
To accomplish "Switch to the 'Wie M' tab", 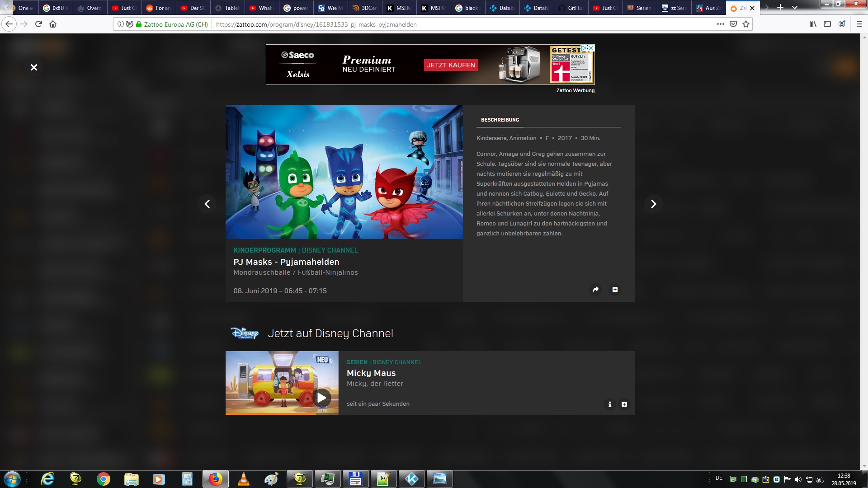I will pos(330,8).
